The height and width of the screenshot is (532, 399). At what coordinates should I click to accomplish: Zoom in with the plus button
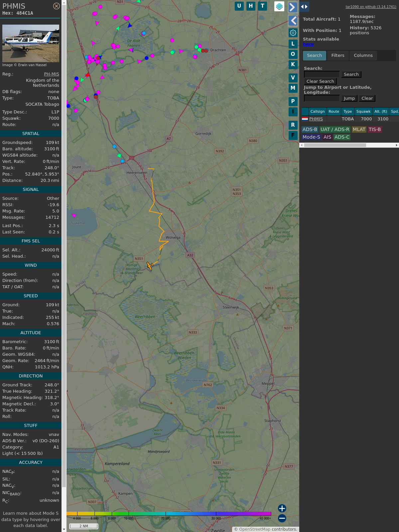(282, 508)
